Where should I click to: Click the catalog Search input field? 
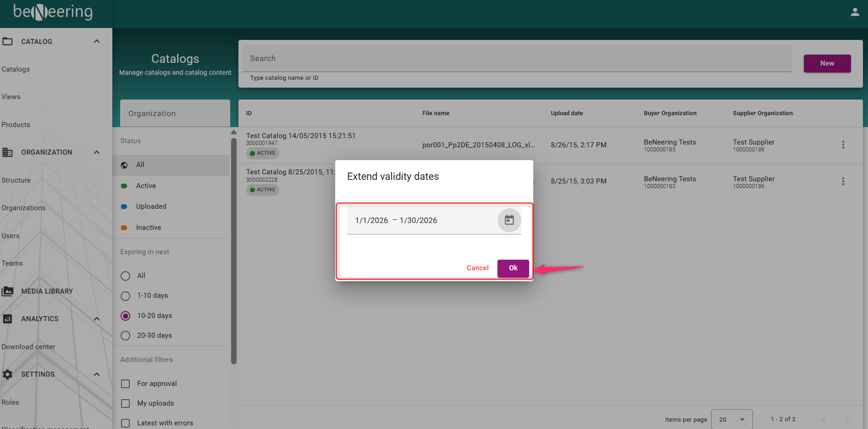(516, 59)
